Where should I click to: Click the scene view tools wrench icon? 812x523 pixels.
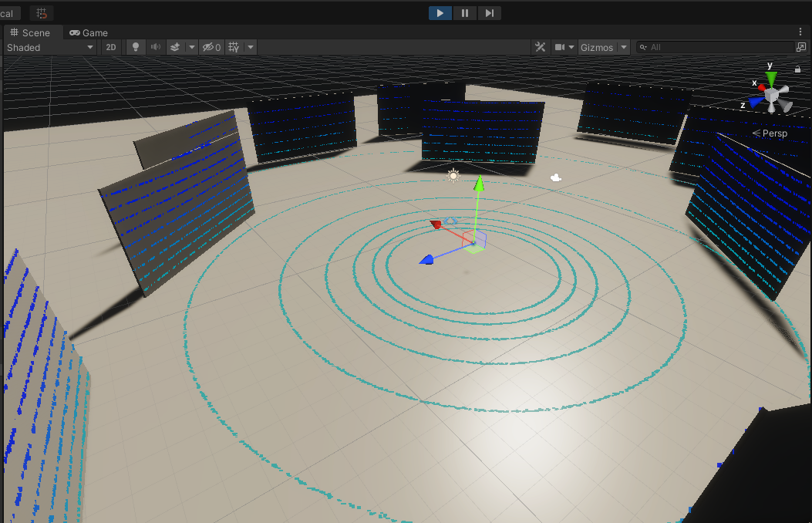tap(540, 47)
